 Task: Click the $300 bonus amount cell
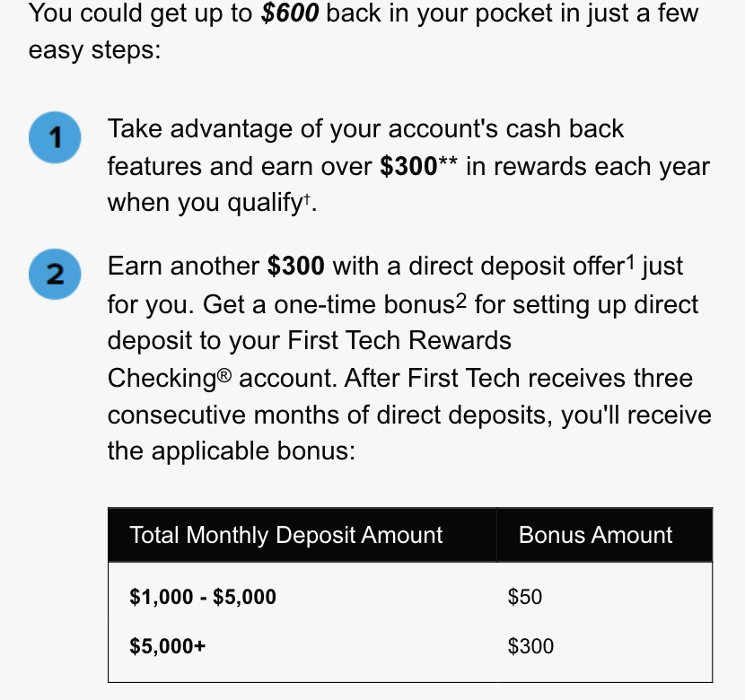click(x=530, y=646)
